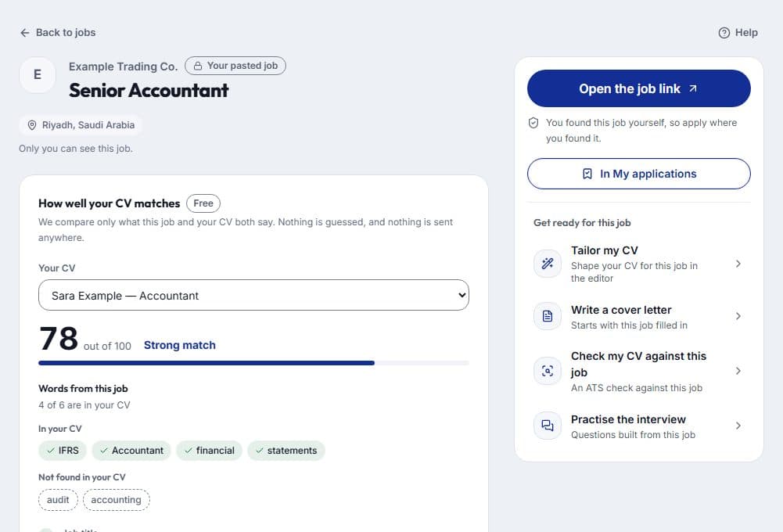
Task: Click the Only you can see this job note
Action: click(76, 149)
